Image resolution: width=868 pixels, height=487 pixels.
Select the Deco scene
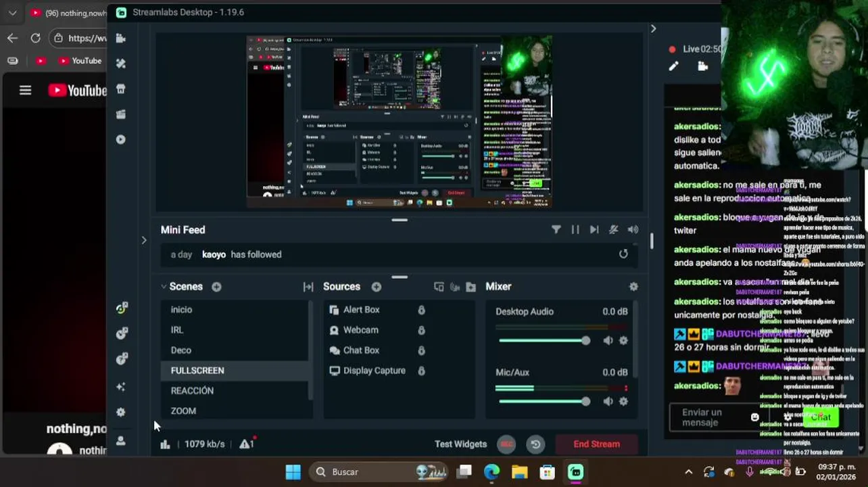coord(234,350)
